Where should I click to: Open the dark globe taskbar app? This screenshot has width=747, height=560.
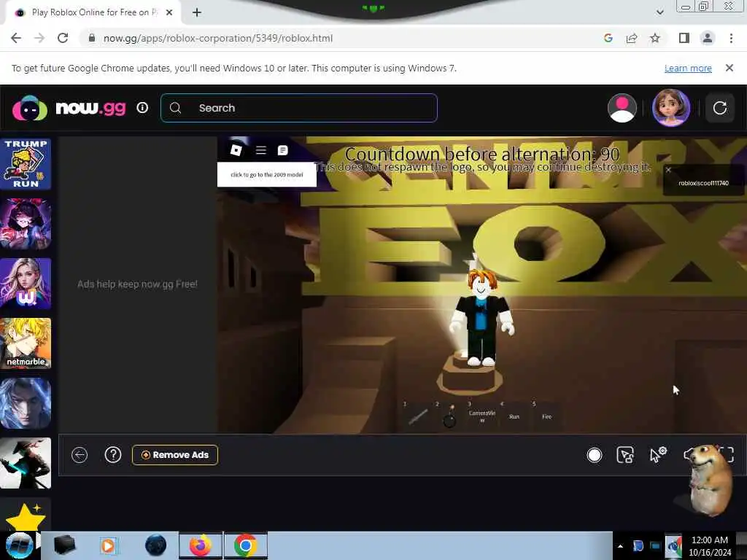(156, 545)
